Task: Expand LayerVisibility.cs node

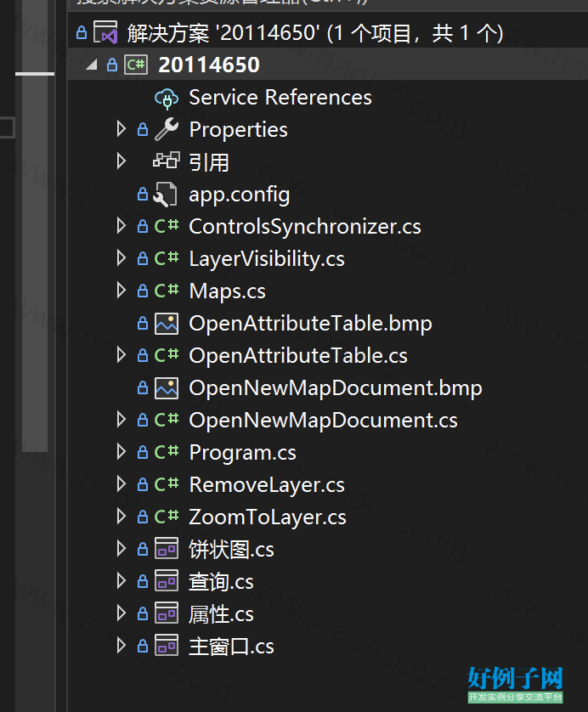Action: [122, 258]
